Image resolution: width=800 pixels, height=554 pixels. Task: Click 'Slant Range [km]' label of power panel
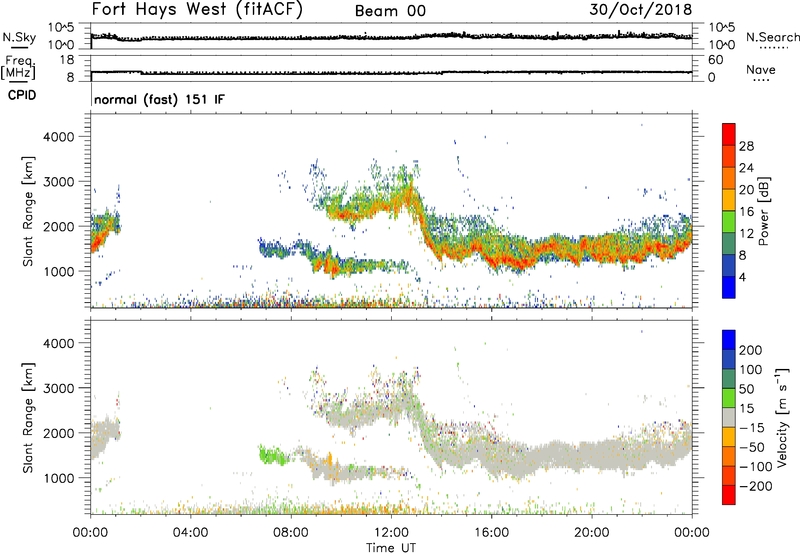click(28, 211)
